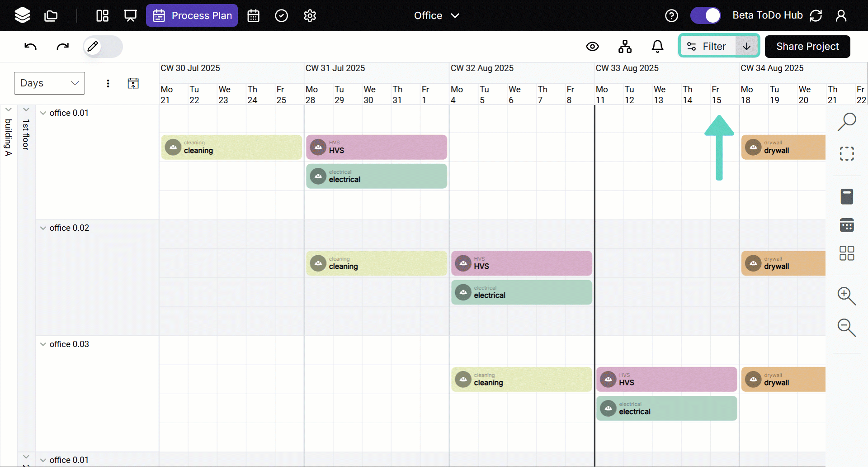This screenshot has height=467, width=868.
Task: Zoom in the timeline view
Action: click(x=846, y=296)
